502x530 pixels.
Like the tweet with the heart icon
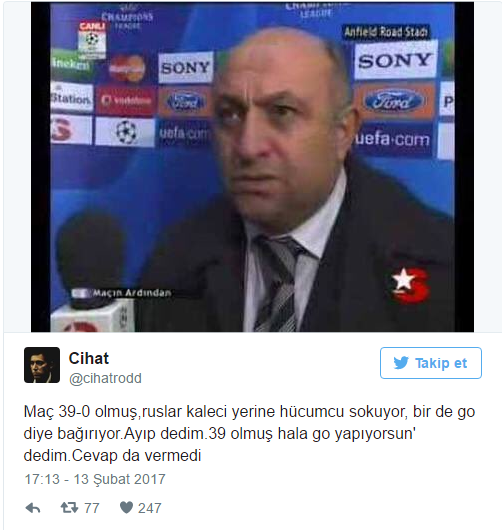point(126,507)
